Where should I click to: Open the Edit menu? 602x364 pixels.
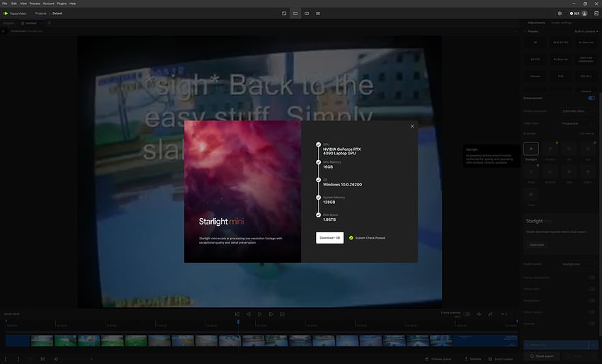[14, 4]
